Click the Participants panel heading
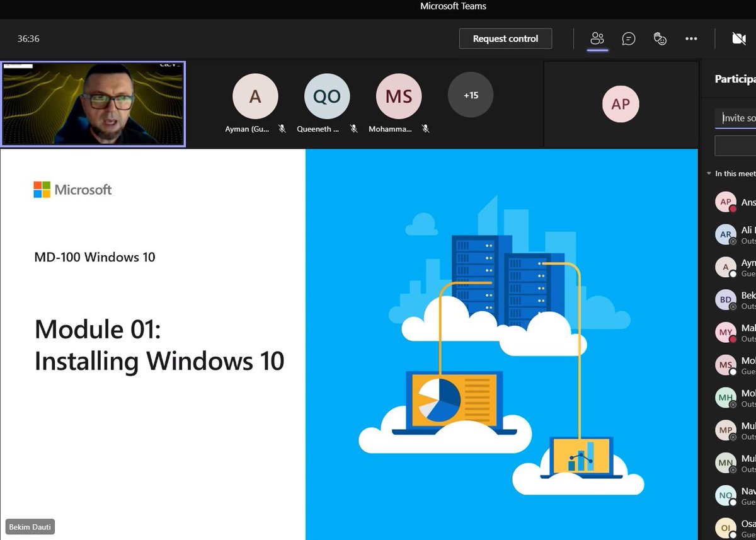The height and width of the screenshot is (540, 756). [x=735, y=79]
